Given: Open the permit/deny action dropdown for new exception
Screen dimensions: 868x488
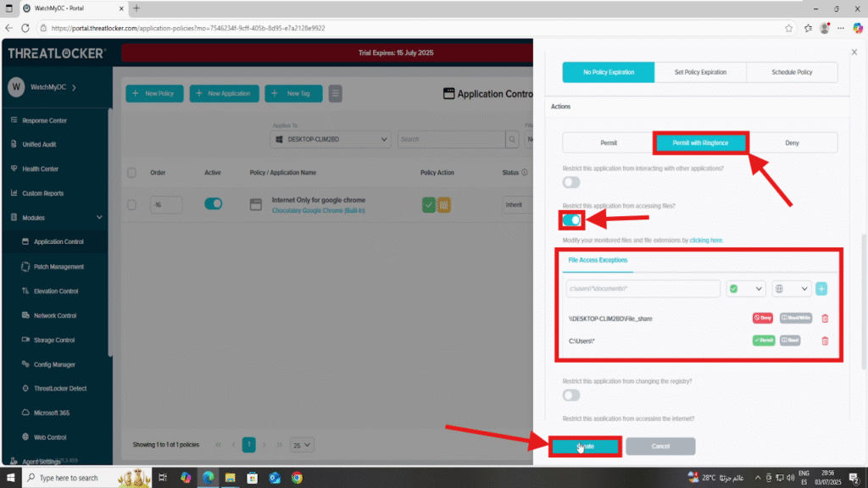Looking at the screenshot, I should (x=746, y=289).
